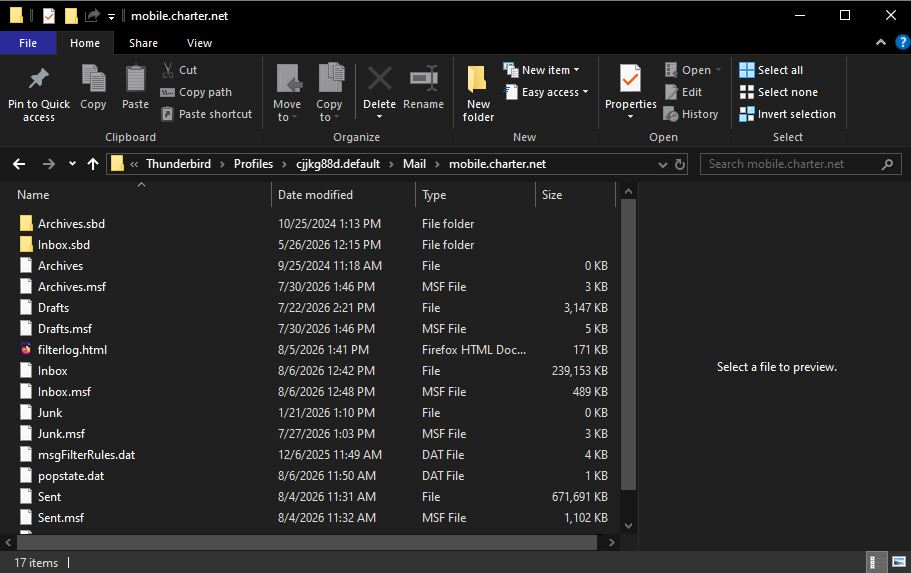The image size is (911, 573).
Task: Click Select all
Action: coord(771,70)
